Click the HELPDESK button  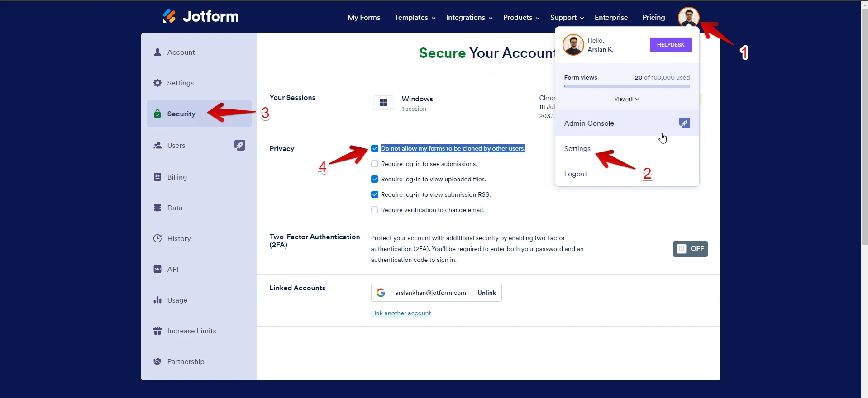point(670,45)
